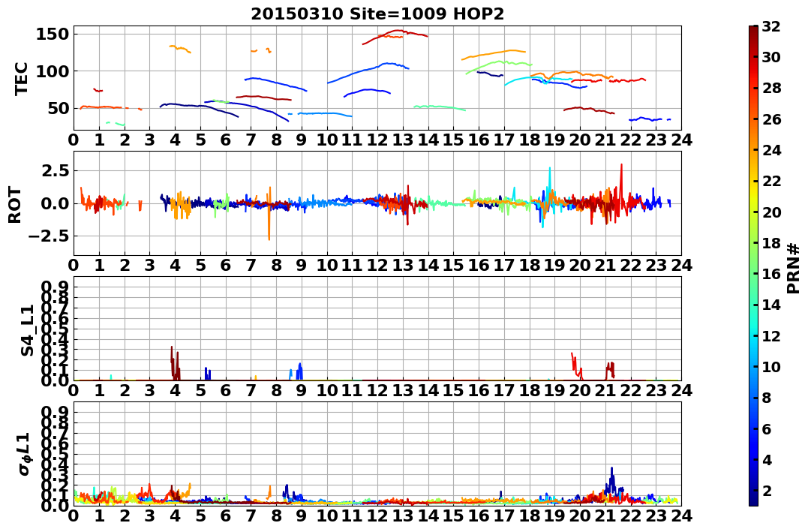Click the 50 tick on TEC axis
Screen dimensions: 808x532
(x=59, y=108)
